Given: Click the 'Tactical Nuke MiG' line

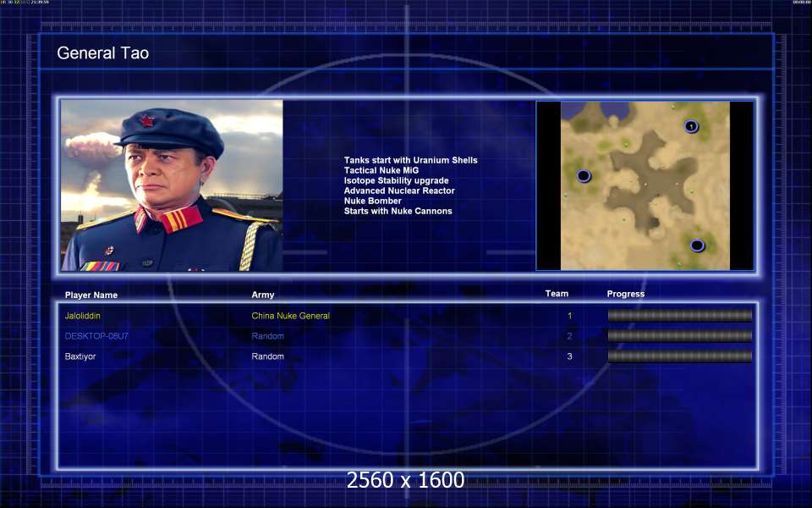Looking at the screenshot, I should pos(381,170).
